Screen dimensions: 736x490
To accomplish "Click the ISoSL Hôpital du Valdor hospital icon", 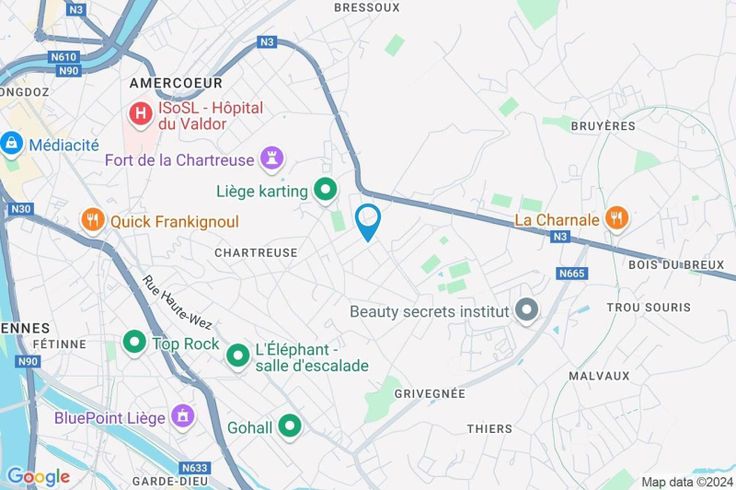I will pos(140,114).
